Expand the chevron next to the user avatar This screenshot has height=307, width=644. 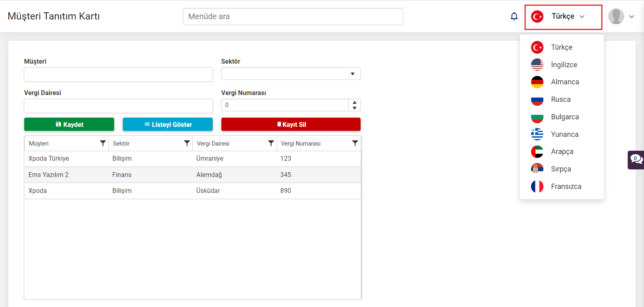tap(632, 17)
